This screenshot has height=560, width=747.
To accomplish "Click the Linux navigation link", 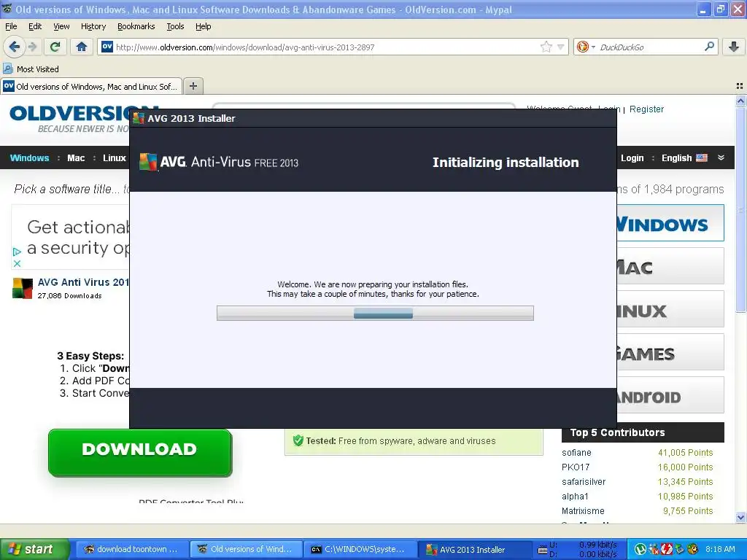I will point(115,158).
